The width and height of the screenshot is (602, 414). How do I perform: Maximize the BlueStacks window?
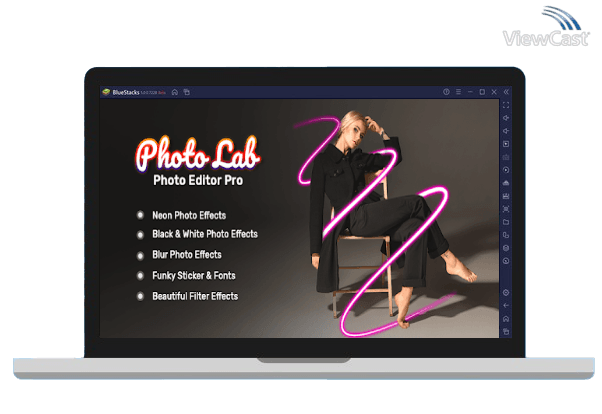[482, 92]
